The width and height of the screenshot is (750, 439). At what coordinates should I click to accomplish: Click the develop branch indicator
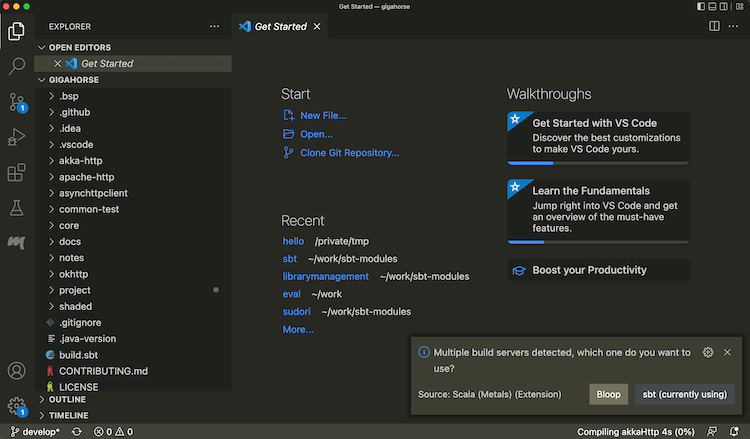tap(35, 432)
